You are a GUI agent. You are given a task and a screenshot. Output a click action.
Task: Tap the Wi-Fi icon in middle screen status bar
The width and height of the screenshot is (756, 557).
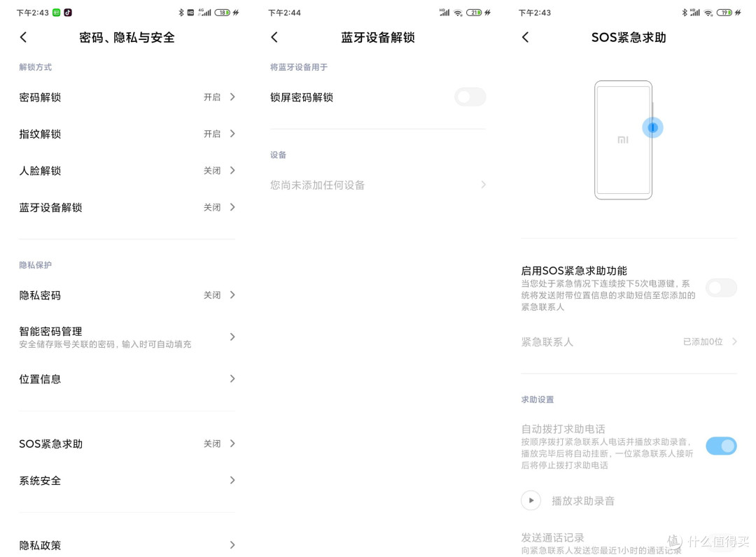pos(458,13)
